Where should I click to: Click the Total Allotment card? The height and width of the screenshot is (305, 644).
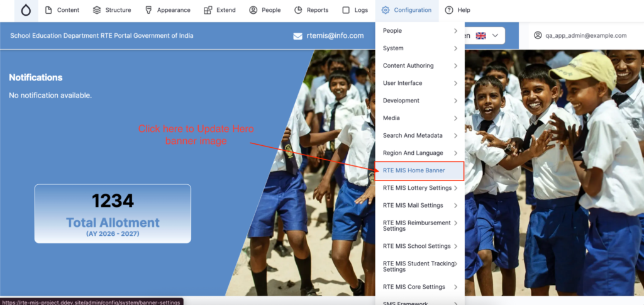coord(113,214)
